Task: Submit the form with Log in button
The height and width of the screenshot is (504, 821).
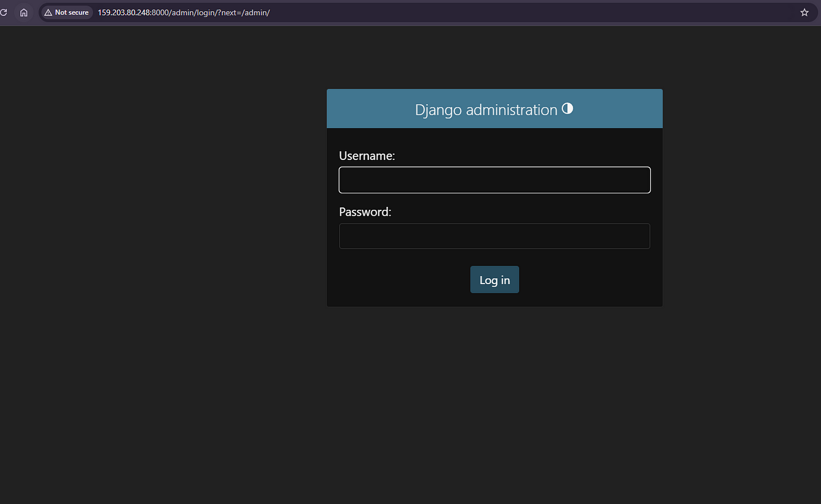Action: 494,280
